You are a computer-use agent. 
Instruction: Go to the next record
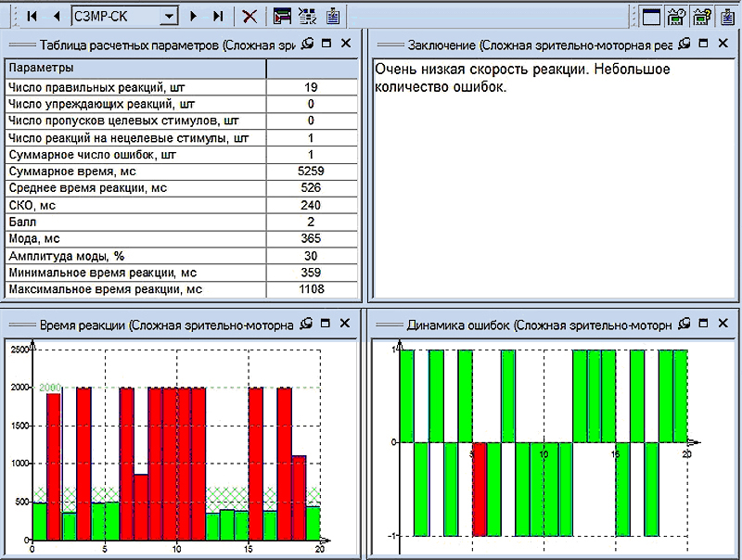[194, 16]
